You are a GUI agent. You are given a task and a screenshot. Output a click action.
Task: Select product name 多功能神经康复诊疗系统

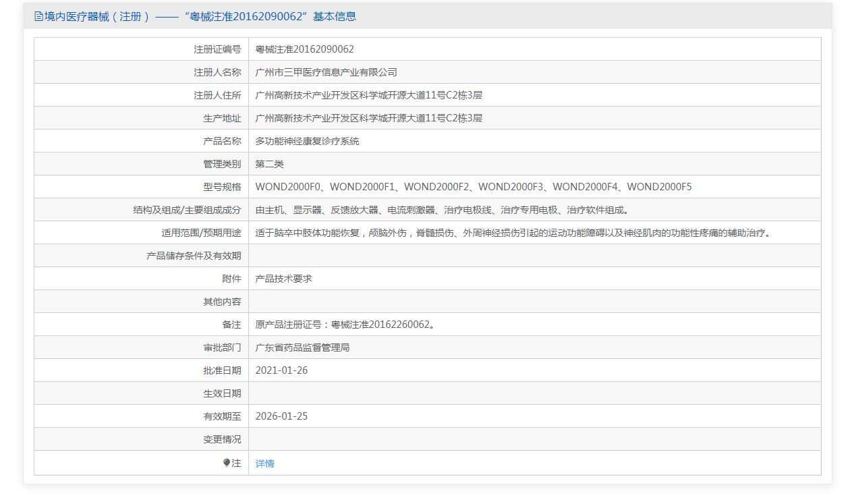tap(307, 141)
